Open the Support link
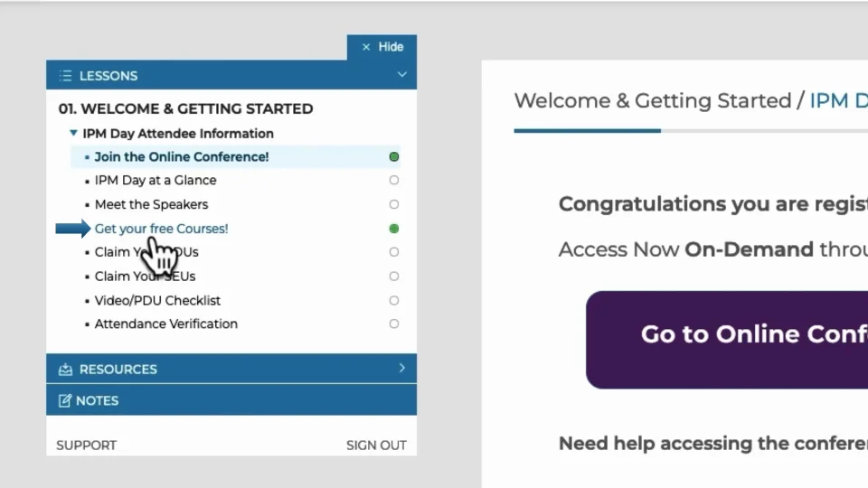The image size is (868, 488). pos(87,445)
